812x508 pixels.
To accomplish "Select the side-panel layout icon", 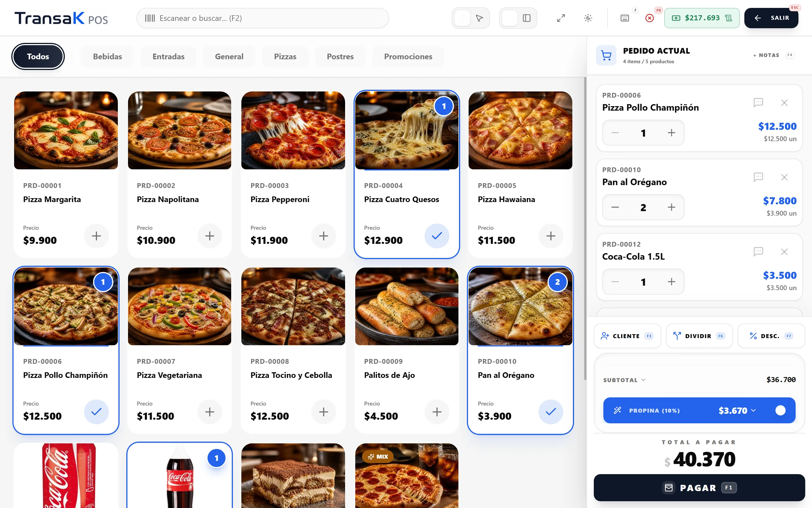I will point(527,18).
